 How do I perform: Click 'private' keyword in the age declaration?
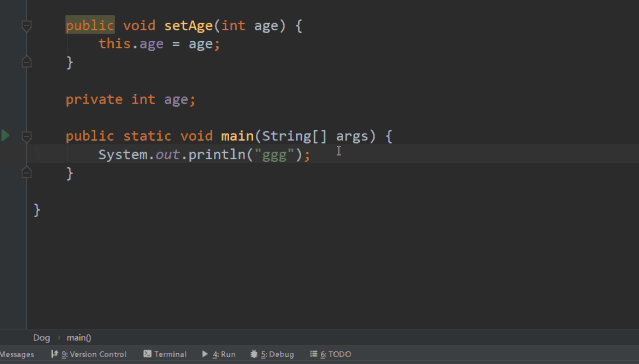(x=94, y=99)
